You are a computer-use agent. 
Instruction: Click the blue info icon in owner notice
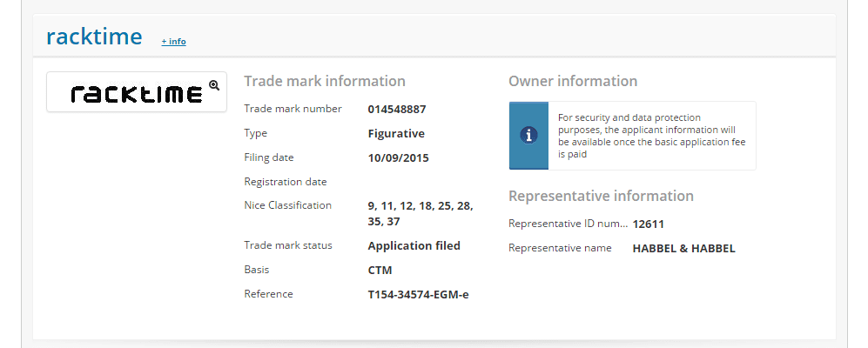click(x=528, y=135)
